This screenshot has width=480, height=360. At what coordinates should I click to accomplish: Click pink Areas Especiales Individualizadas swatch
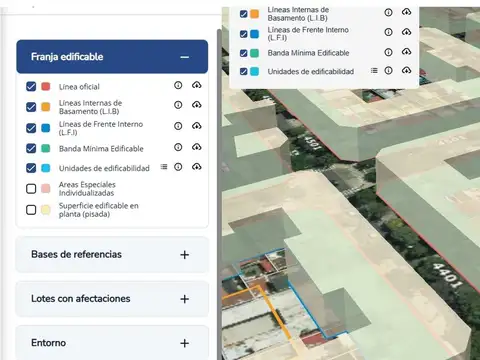coord(46,189)
